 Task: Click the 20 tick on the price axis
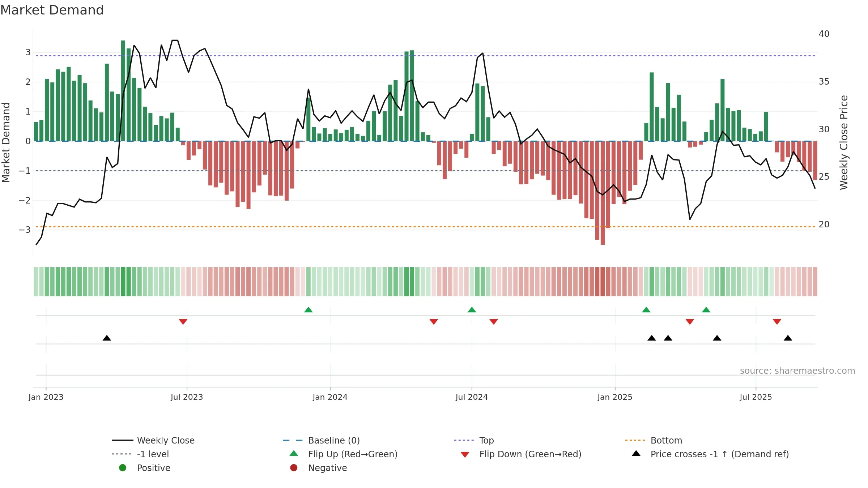(824, 224)
